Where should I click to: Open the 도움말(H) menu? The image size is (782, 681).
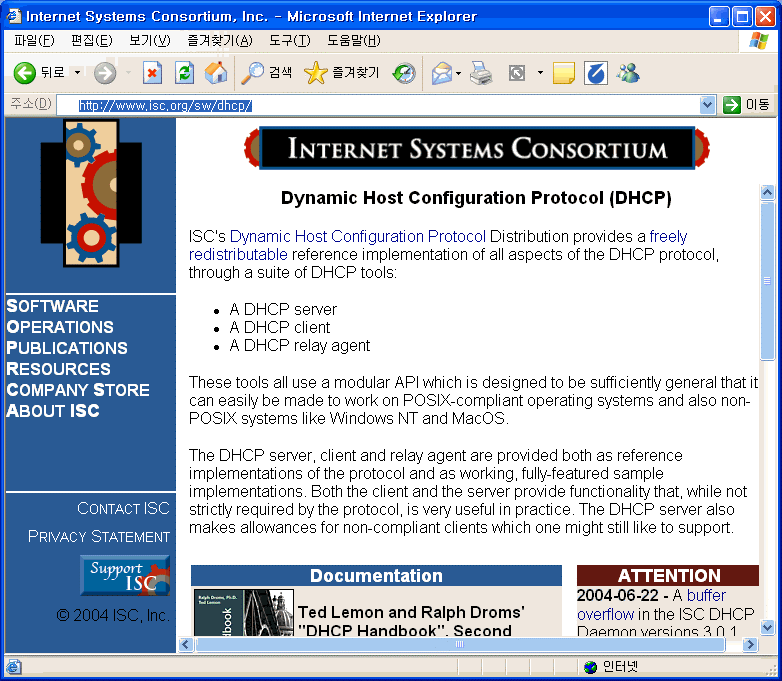[x=354, y=40]
